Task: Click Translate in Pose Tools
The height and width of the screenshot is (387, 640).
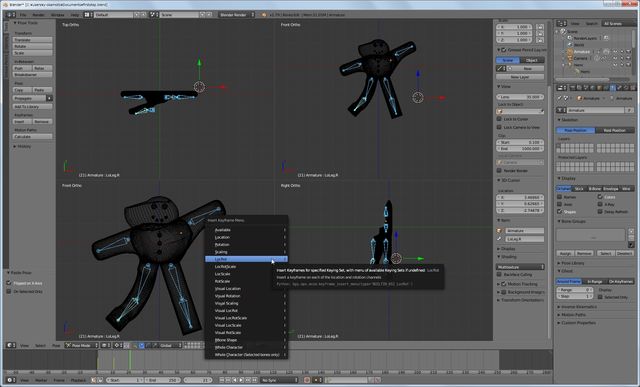Action: coord(32,40)
